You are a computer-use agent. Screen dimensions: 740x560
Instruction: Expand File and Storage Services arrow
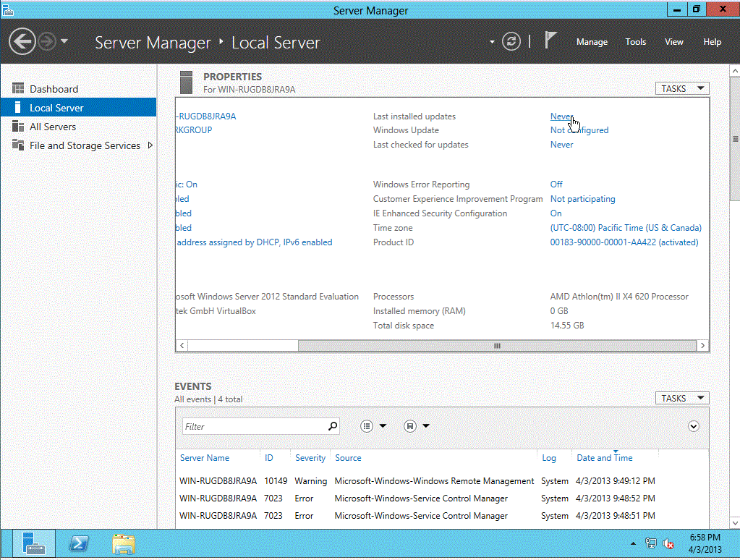coord(150,145)
